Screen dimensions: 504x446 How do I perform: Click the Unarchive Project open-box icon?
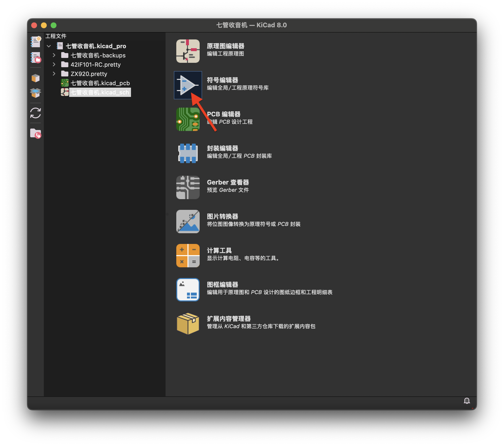point(36,93)
